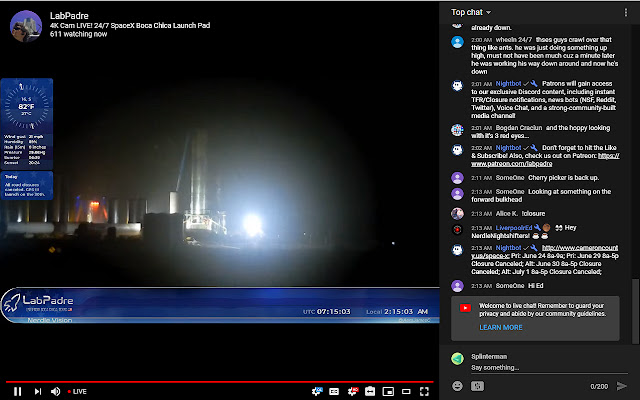Skip to the next video
Screen dimensions: 640x400
[x=38, y=391]
